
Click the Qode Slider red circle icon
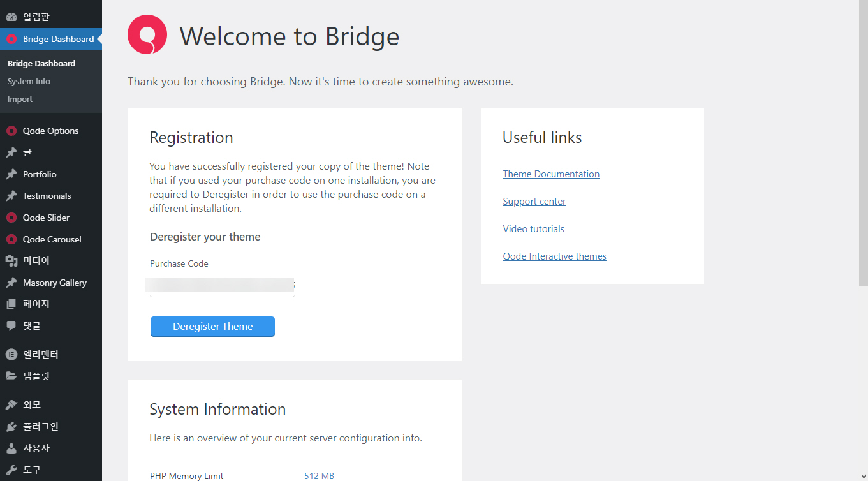coord(11,218)
